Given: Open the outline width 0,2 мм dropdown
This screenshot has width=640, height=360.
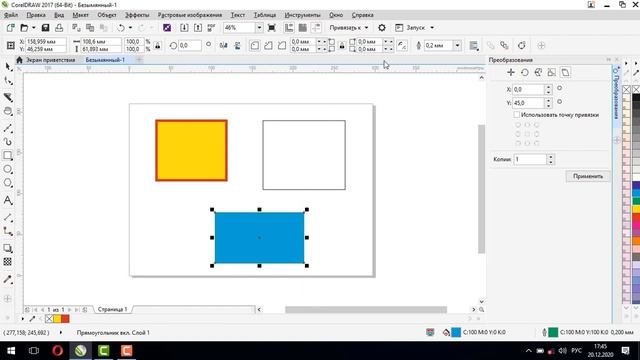Looking at the screenshot, I should pyautogui.click(x=458, y=45).
